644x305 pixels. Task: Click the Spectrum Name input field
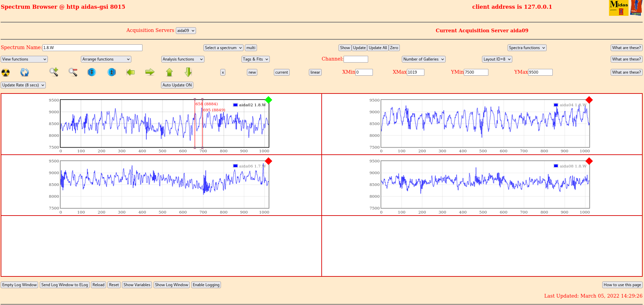[x=92, y=48]
